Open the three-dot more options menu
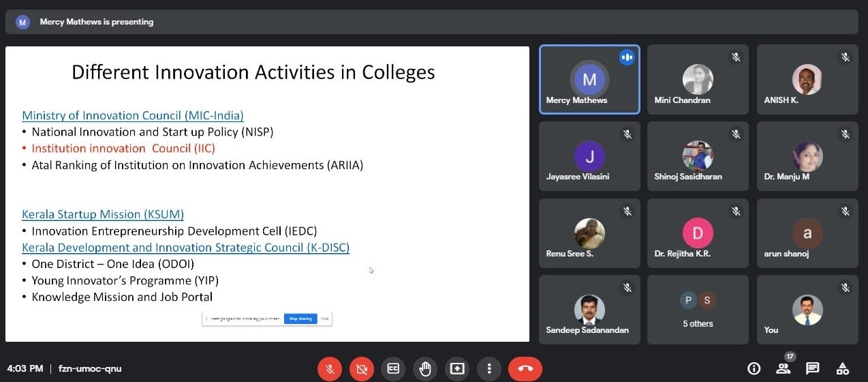Image resolution: width=868 pixels, height=382 pixels. coord(489,369)
